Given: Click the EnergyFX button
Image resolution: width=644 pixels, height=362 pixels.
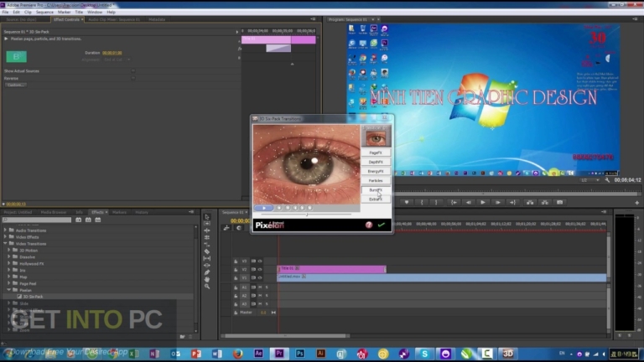Looking at the screenshot, I should coord(376,171).
